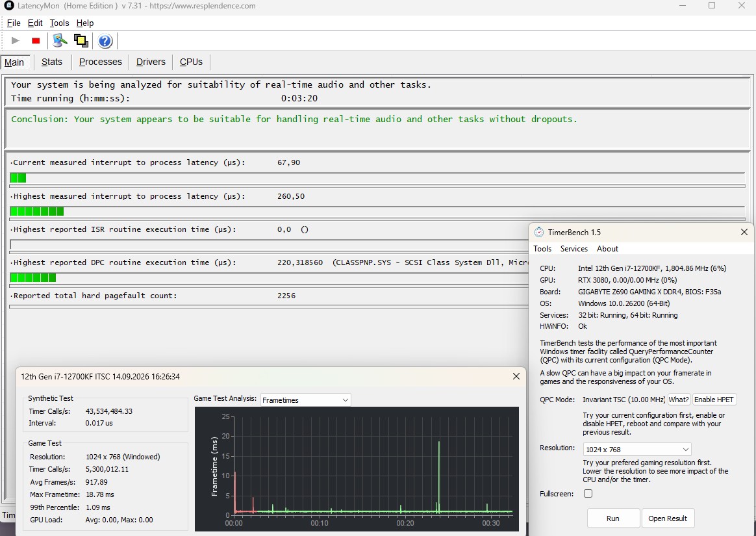Click the 260,50 highest latency value
Screen dimensions: 756x536
[x=291, y=196]
